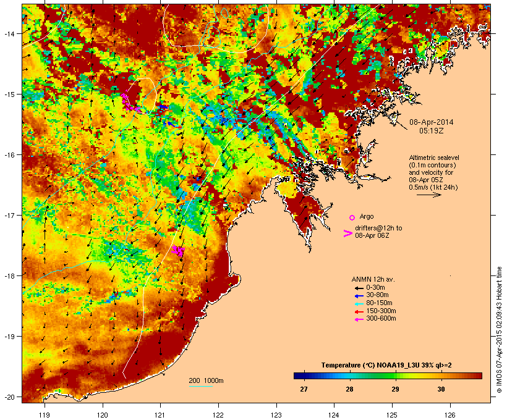Screen dimensions: 507x420
Task: Click the '(0.1m contours)' caption line
Action: pos(432,165)
